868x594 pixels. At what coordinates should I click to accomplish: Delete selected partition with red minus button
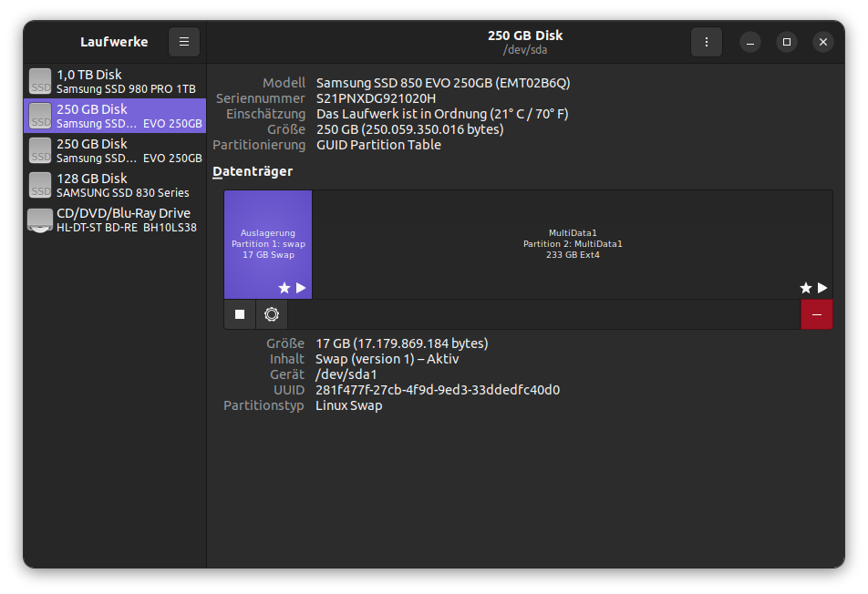point(816,314)
